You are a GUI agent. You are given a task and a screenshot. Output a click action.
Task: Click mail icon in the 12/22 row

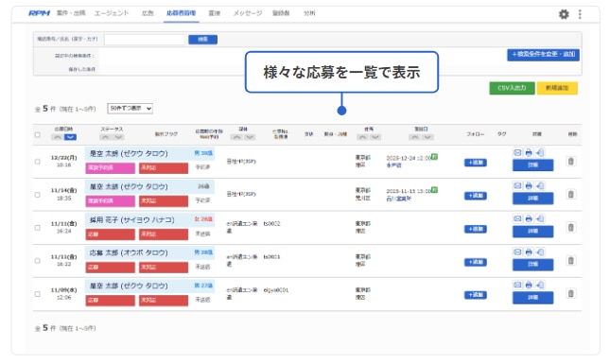coord(517,152)
